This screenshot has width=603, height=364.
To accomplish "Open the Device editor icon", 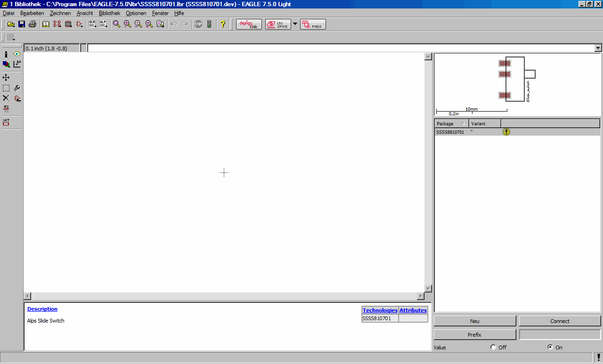I will tap(57, 24).
